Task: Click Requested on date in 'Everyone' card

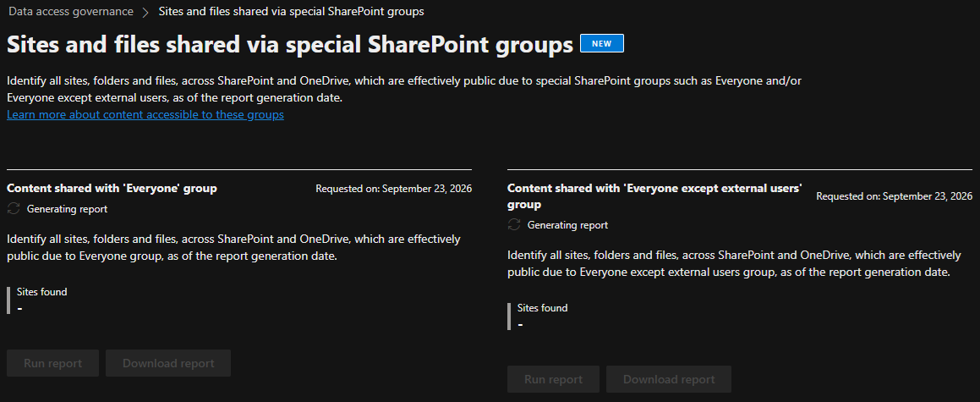Action: click(x=394, y=188)
